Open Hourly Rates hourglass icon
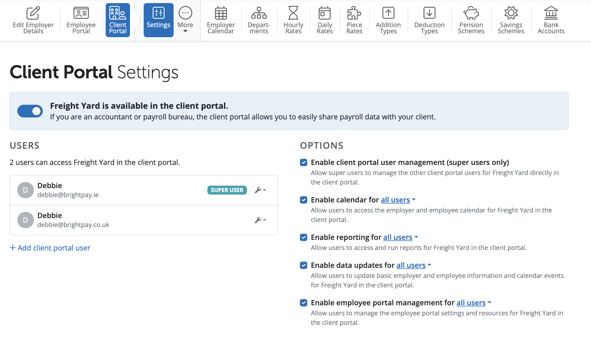The image size is (591, 364). [293, 13]
